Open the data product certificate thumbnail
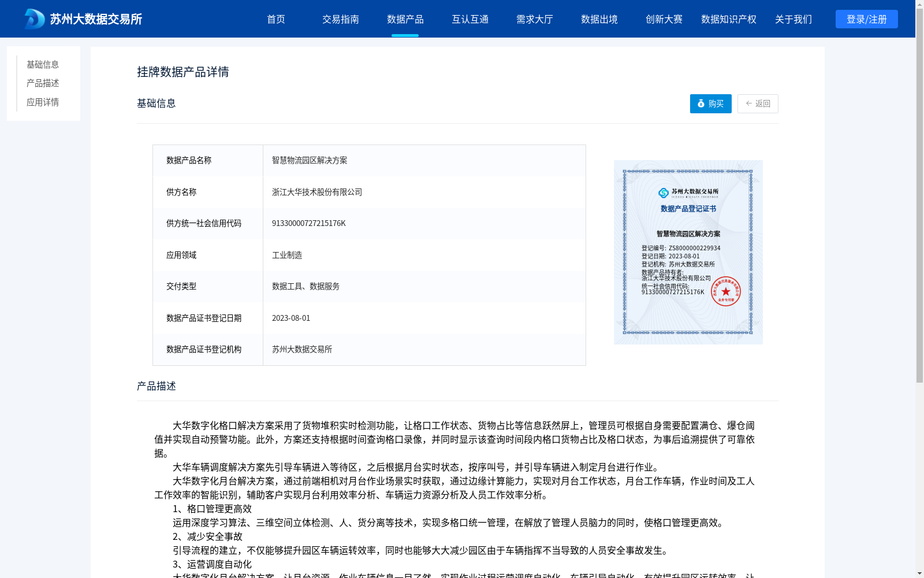This screenshot has height=578, width=924. 688,252
